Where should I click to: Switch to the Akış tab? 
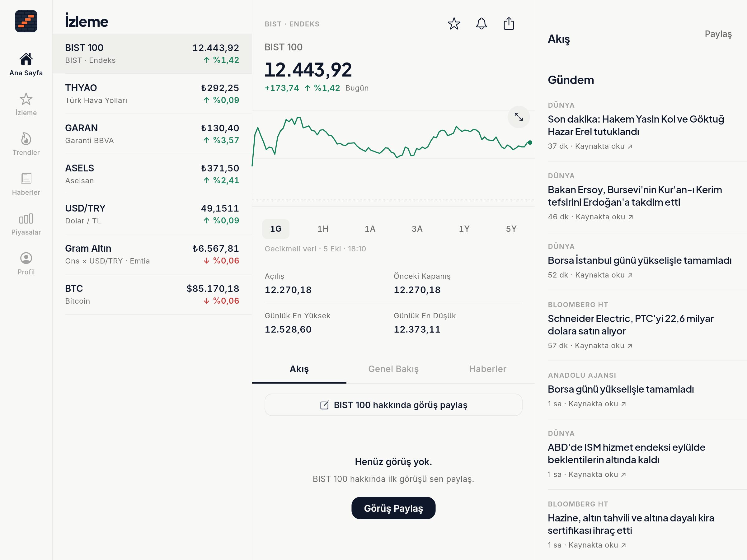pos(299,369)
